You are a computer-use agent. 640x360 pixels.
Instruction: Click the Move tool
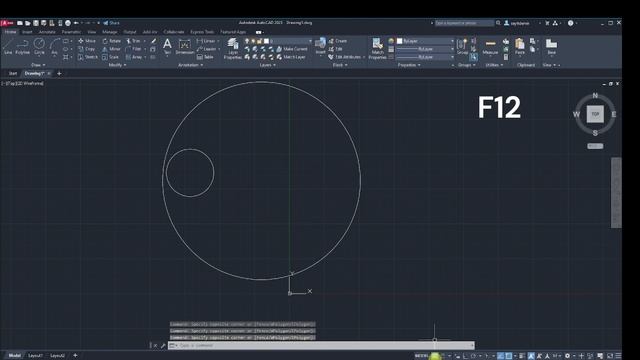point(87,41)
